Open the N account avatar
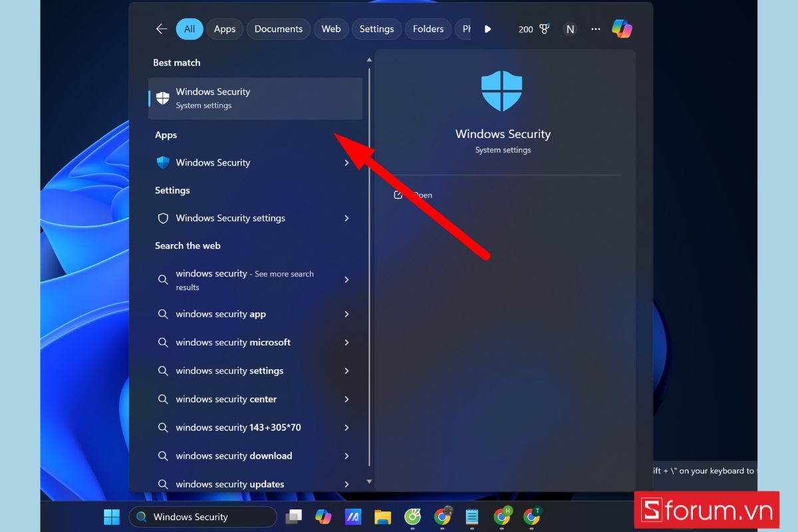The width and height of the screenshot is (798, 532). point(570,29)
